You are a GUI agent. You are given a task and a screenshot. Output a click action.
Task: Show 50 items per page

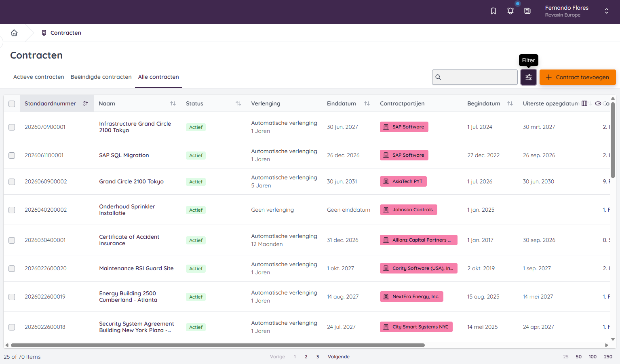click(x=579, y=357)
